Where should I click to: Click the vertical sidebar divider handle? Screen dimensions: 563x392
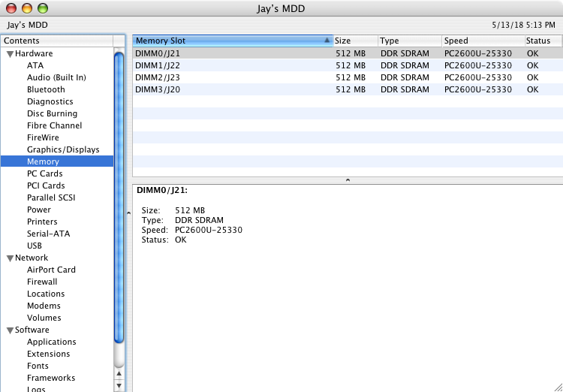(x=128, y=213)
